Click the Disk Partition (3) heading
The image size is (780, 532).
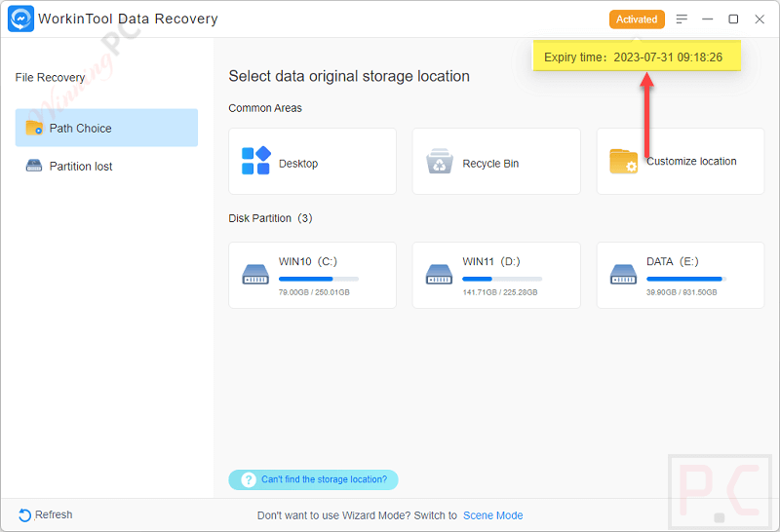[270, 218]
